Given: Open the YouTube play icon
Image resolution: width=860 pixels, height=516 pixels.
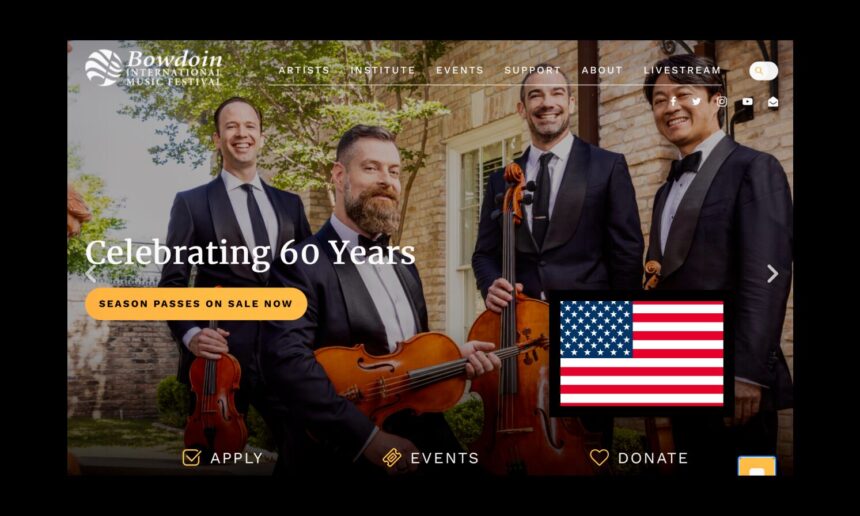Looking at the screenshot, I should pos(748,101).
